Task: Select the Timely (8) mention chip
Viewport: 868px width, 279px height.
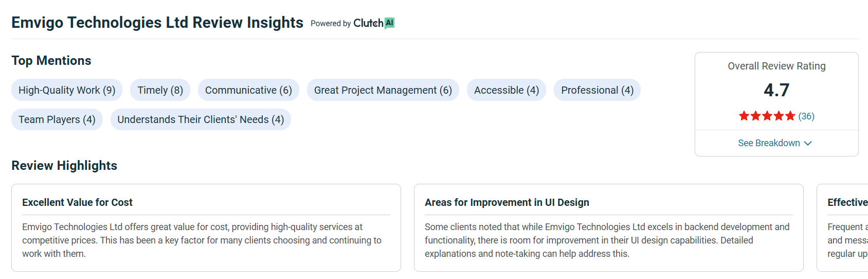Action: tap(160, 90)
